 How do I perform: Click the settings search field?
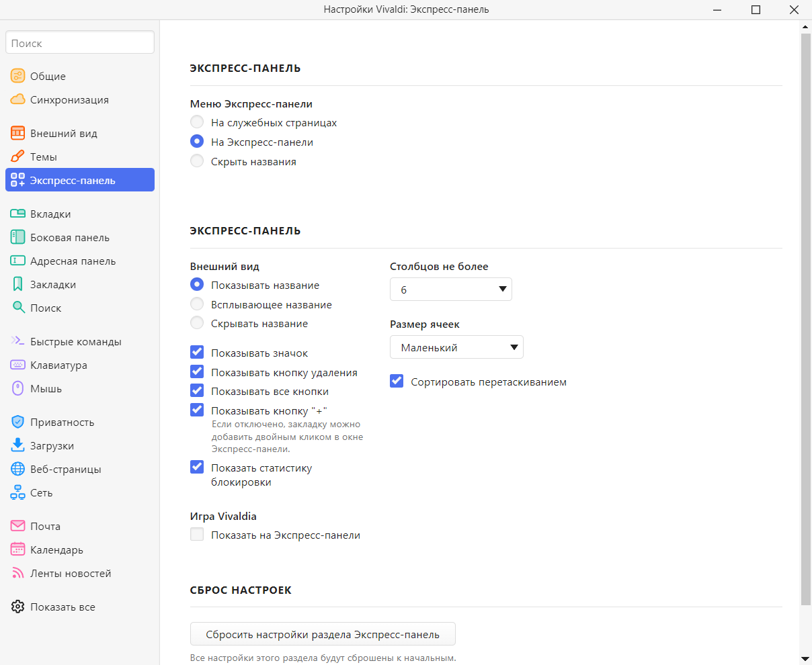point(80,42)
